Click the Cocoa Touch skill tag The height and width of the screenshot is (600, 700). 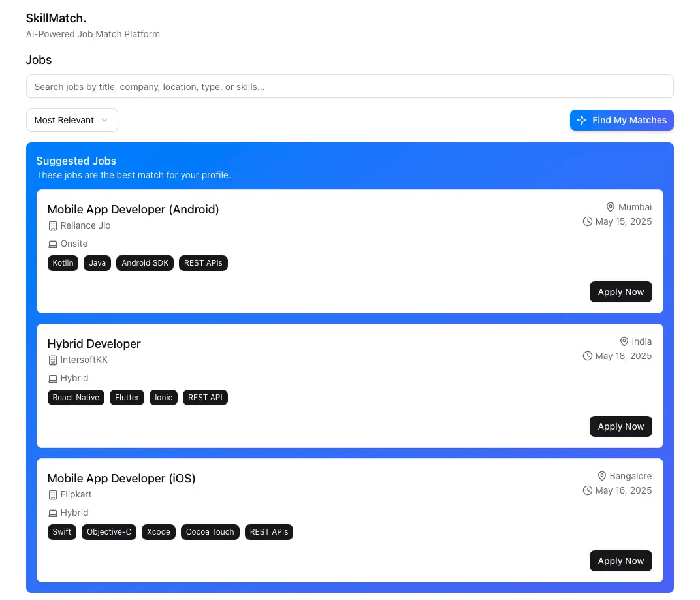(x=210, y=532)
